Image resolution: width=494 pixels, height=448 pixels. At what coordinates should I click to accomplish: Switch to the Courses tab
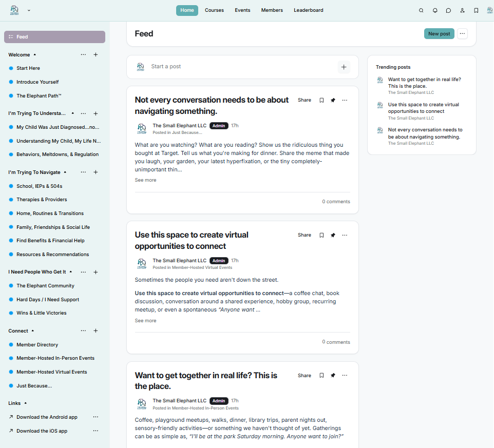tap(214, 10)
